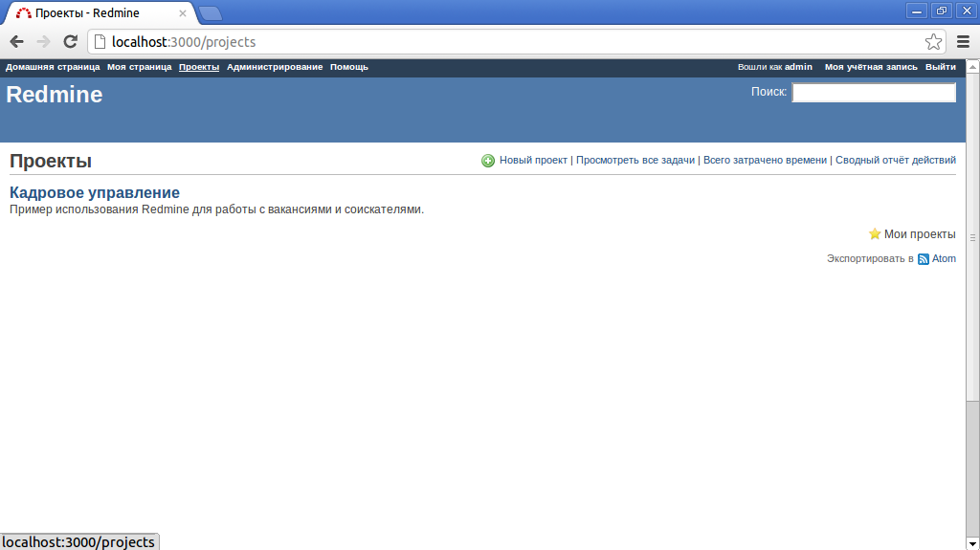Click the browser forward arrow

43,42
